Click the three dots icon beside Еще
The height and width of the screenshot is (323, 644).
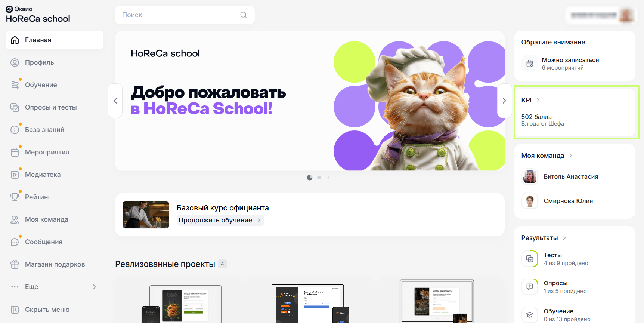[x=15, y=287]
